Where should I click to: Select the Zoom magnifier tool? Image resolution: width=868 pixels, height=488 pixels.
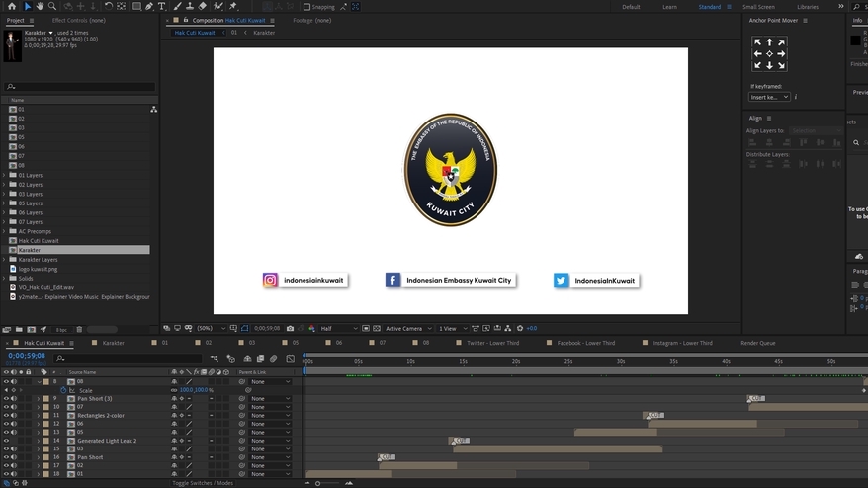[52, 7]
